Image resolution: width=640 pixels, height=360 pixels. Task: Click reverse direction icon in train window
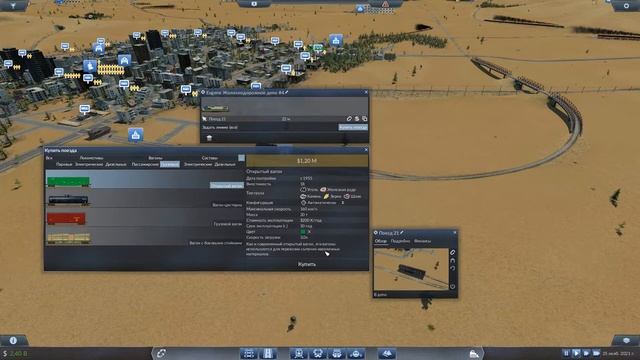(453, 268)
